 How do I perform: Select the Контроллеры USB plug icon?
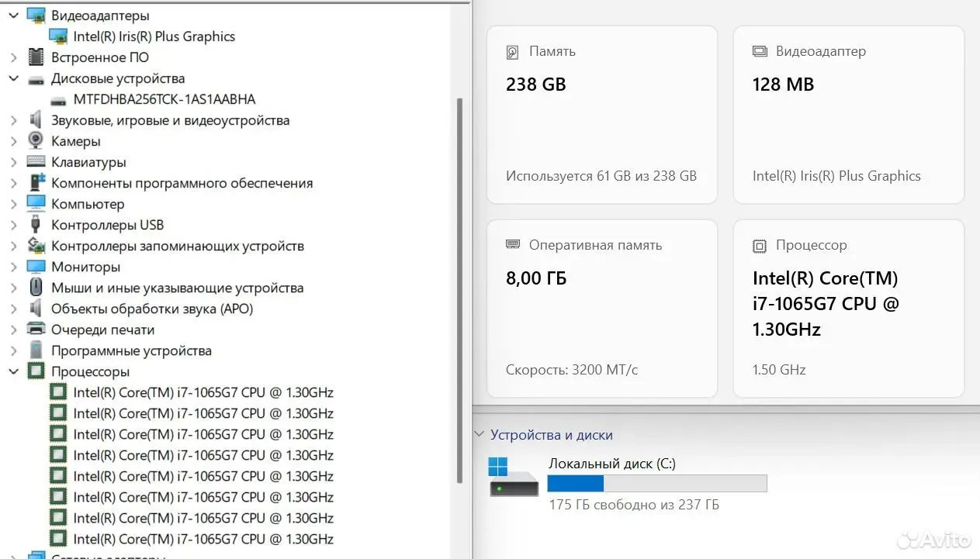(36, 225)
